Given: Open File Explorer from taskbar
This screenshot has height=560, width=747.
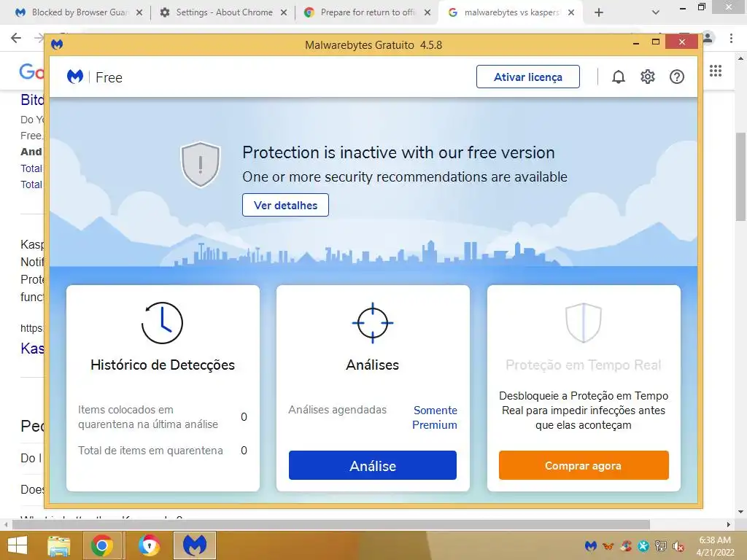Looking at the screenshot, I should pos(58,545).
